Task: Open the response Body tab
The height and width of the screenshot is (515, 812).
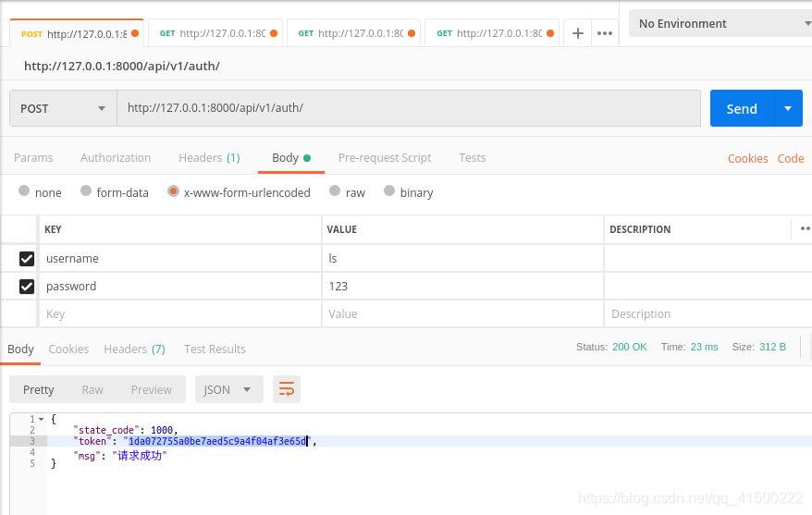Action: [20, 349]
